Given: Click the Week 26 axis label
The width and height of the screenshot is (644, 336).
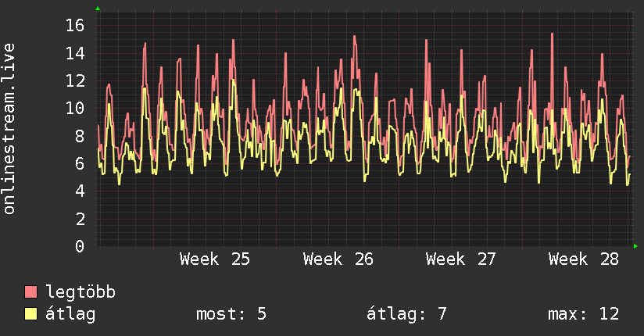Looking at the screenshot, I should pyautogui.click(x=338, y=259).
